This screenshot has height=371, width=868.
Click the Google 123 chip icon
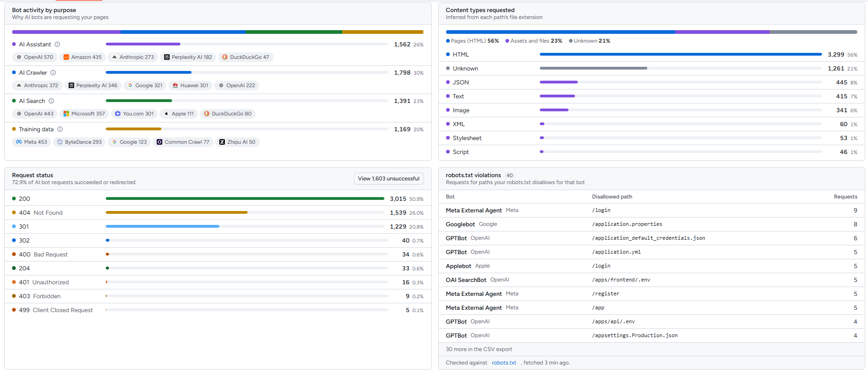coord(115,142)
